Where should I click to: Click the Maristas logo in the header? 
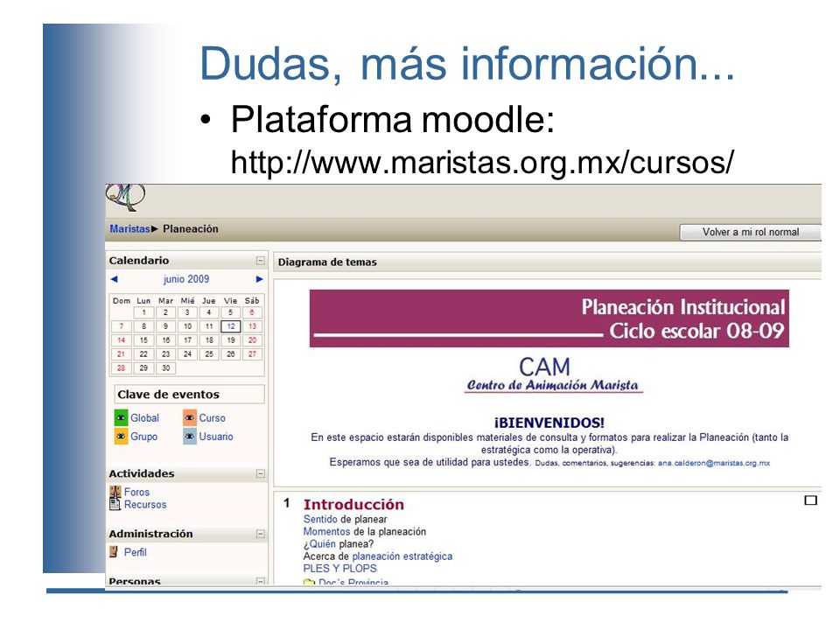pyautogui.click(x=126, y=197)
